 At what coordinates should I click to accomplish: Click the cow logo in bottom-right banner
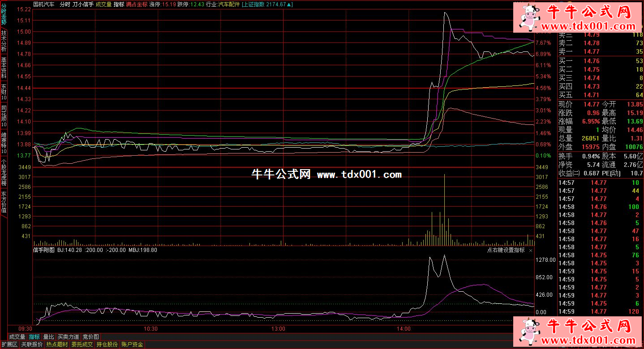click(530, 332)
